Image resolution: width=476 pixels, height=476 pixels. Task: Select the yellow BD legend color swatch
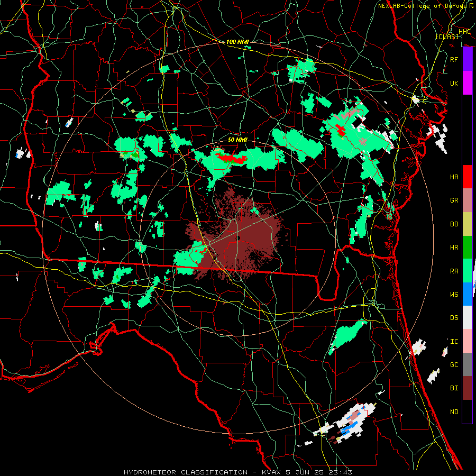point(467,224)
